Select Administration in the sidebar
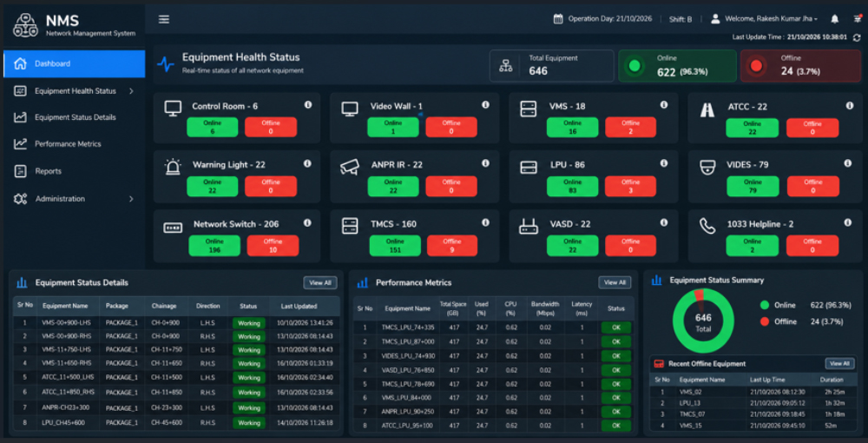 (74, 198)
